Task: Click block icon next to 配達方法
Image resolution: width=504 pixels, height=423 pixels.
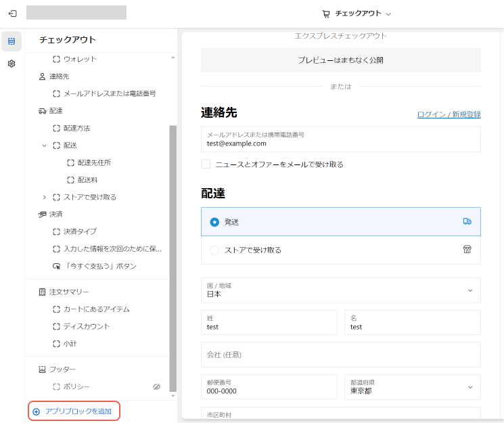Action: 56,129
